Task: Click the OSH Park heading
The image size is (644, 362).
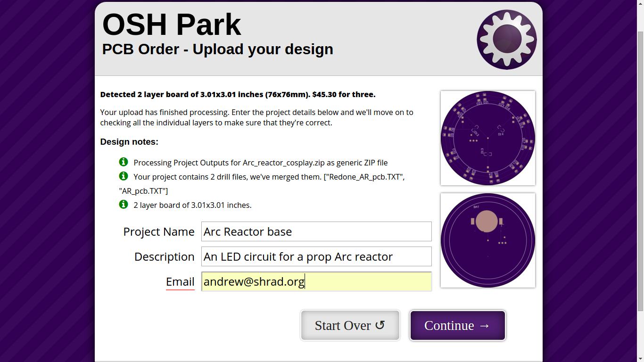Action: click(x=172, y=25)
